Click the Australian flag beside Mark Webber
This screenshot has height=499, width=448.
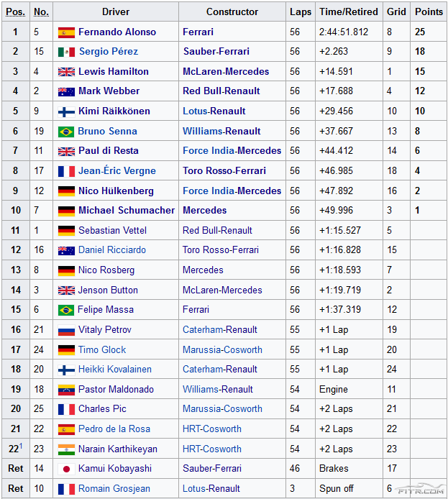[x=66, y=91]
